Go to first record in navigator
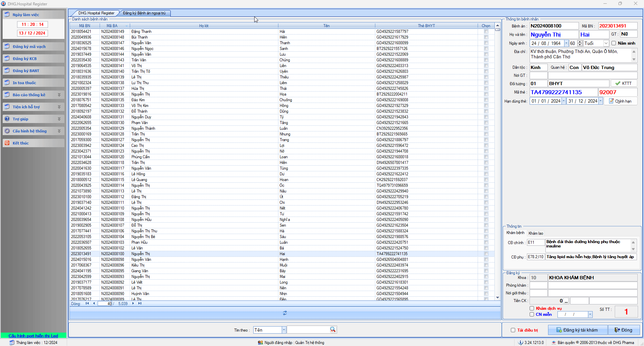This screenshot has width=644, height=346. 87,303
